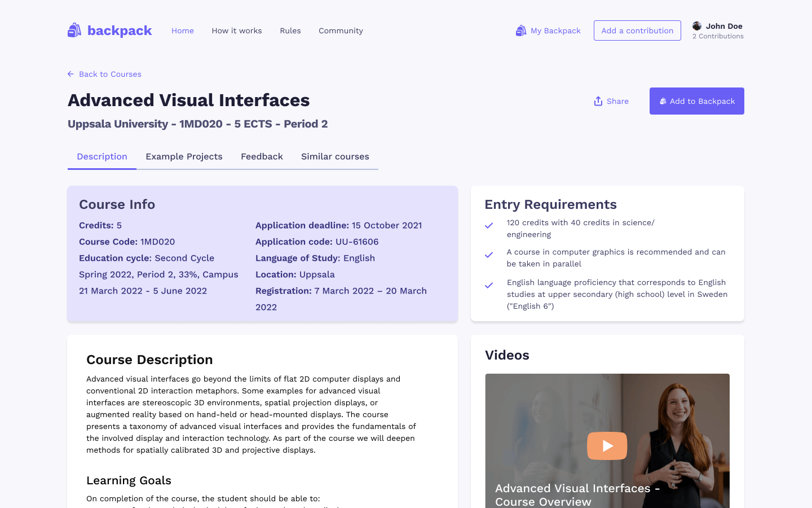Open the Rules nav link

(x=290, y=30)
